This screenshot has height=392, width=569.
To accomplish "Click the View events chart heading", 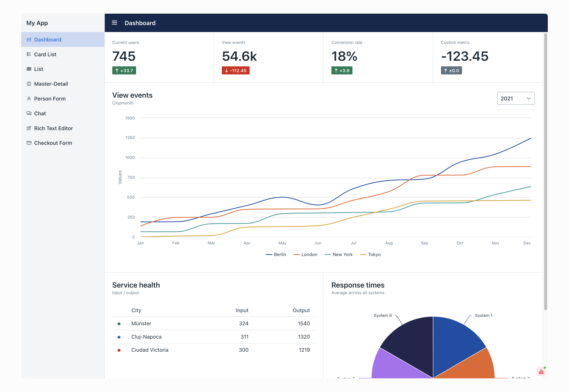I will click(132, 95).
